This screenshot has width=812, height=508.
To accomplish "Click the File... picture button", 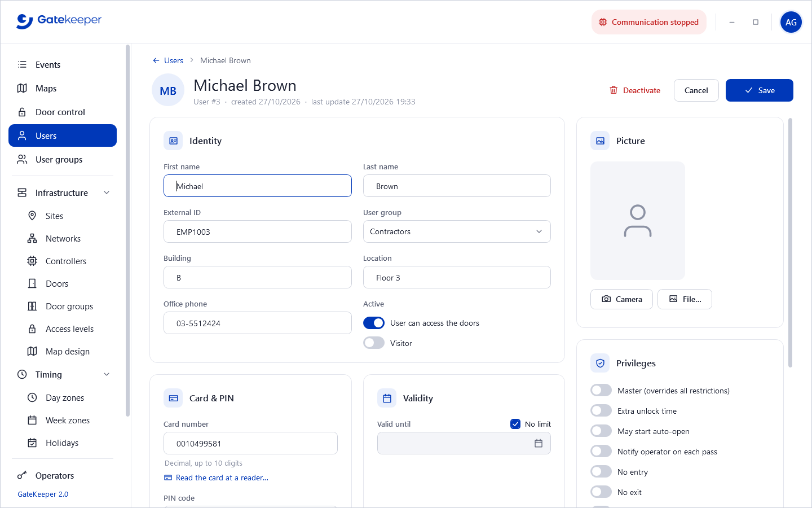I will (685, 299).
